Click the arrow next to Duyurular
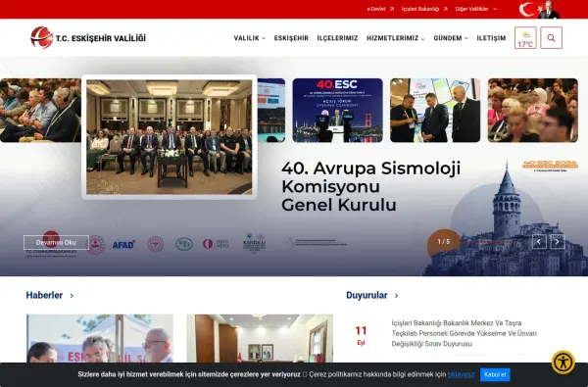Viewport: 588px width, 387px height. point(396,296)
